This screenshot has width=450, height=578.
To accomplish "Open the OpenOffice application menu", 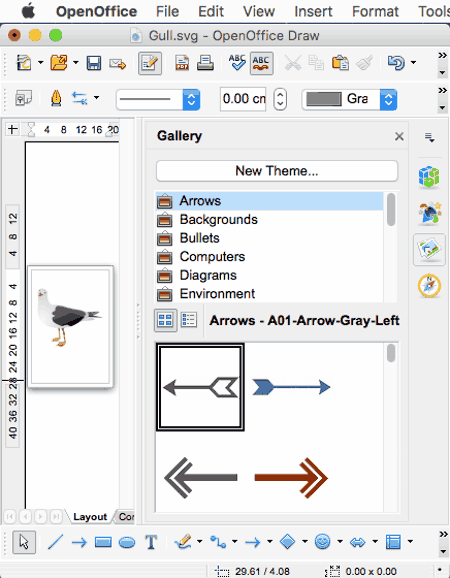I will 97,11.
